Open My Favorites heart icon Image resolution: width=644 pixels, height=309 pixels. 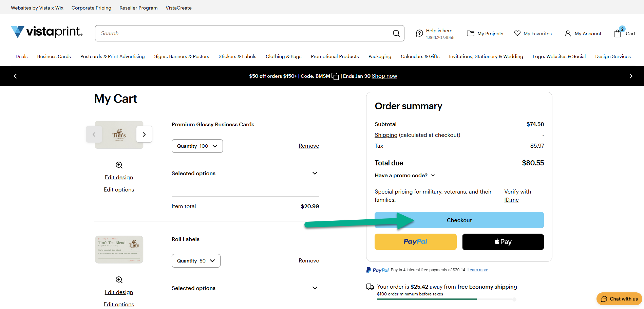pos(517,33)
